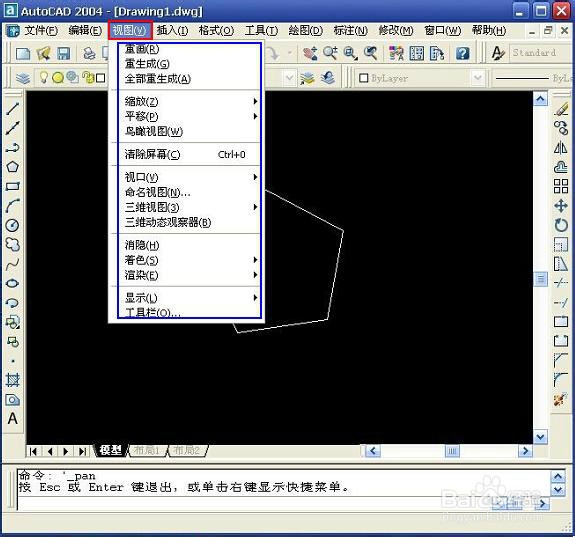Open the Layer Properties Manager icon

coord(23,78)
